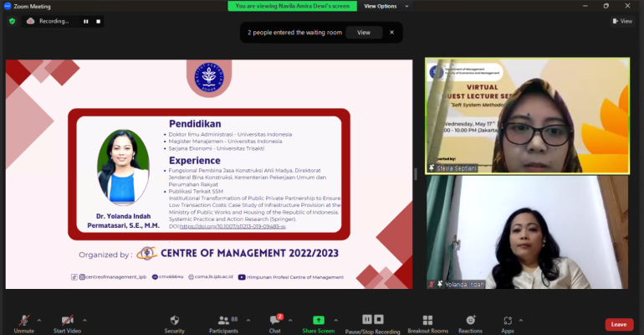
Task: Select Yolanda Indah video tile
Action: pyautogui.click(x=528, y=232)
